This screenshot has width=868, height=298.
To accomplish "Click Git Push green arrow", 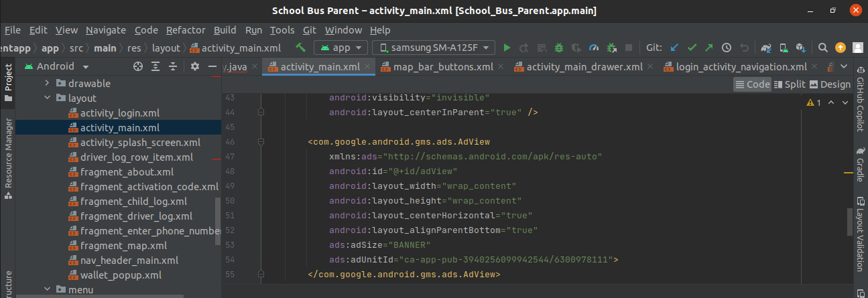I will [x=709, y=48].
